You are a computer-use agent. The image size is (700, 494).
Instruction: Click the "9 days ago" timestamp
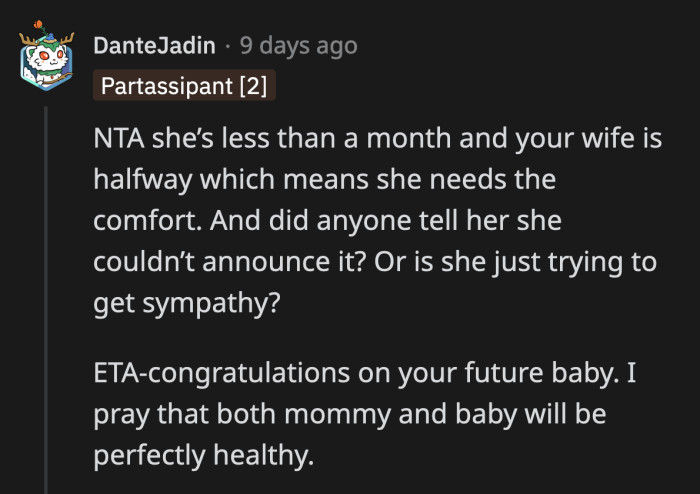[x=298, y=46]
